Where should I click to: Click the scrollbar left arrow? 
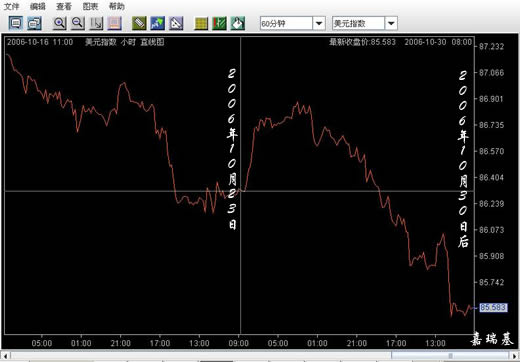pyautogui.click(x=5, y=355)
